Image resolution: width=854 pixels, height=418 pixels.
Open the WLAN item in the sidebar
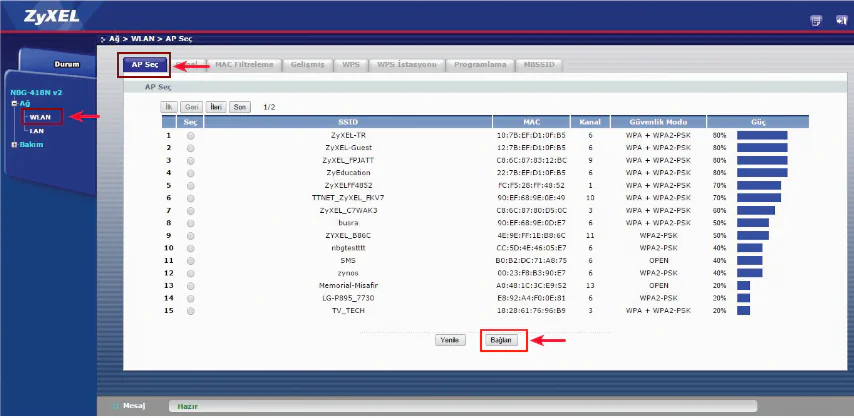(40, 117)
